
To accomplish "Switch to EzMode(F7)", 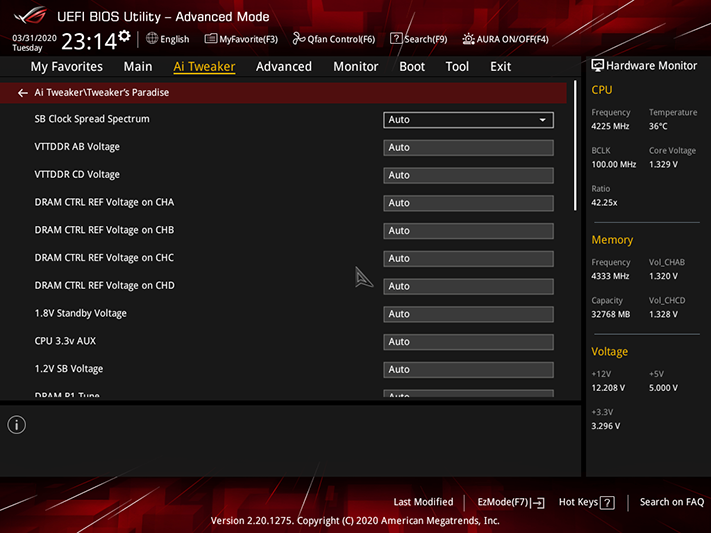I will [511, 502].
